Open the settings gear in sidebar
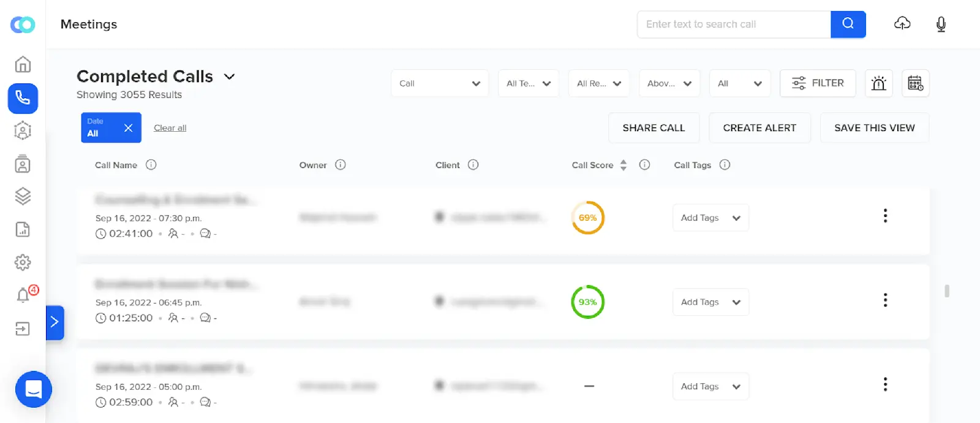The height and width of the screenshot is (423, 980). (x=23, y=262)
